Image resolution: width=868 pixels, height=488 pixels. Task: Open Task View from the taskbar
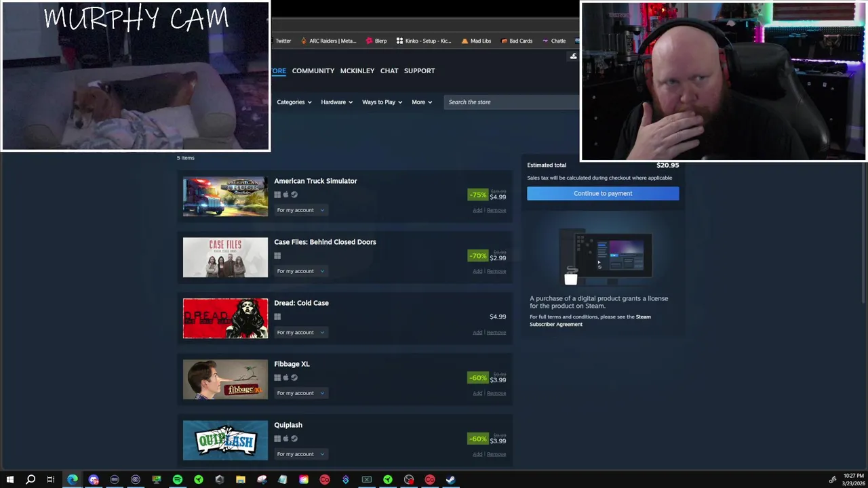pos(51,480)
